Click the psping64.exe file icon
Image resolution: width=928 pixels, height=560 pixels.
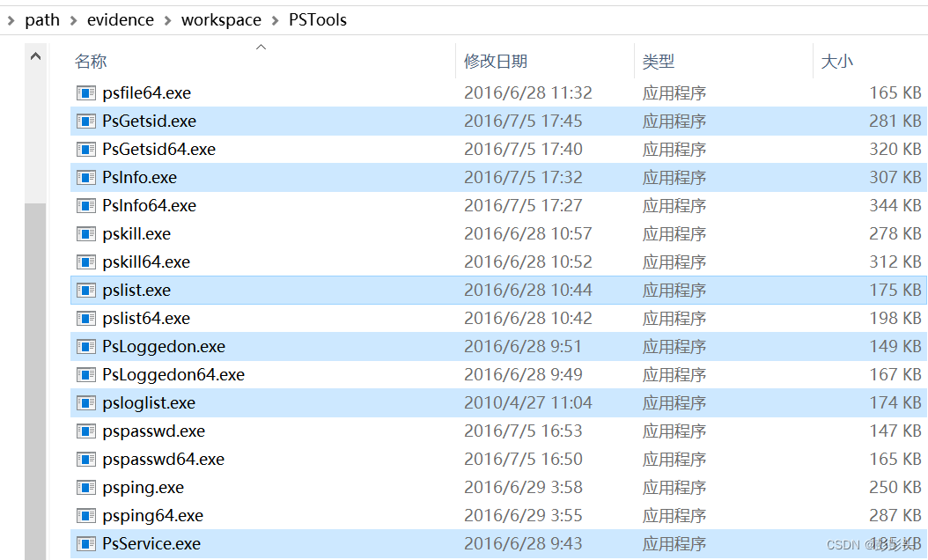(85, 516)
